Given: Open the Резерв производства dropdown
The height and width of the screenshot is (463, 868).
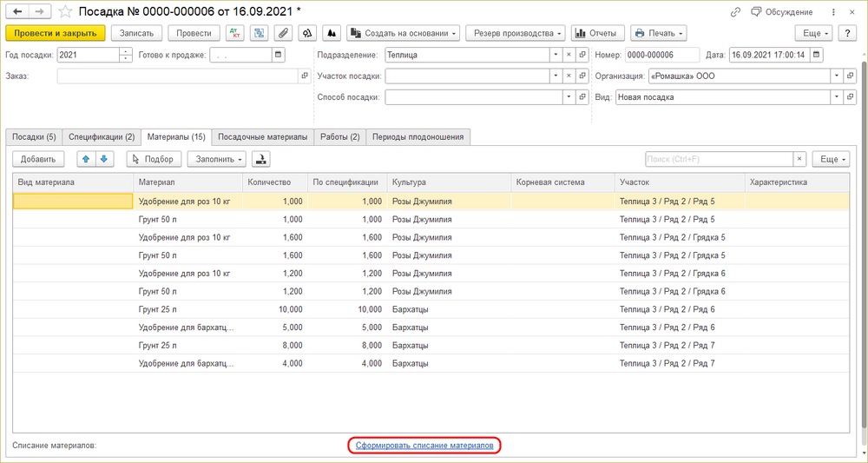Looking at the screenshot, I should tap(515, 33).
